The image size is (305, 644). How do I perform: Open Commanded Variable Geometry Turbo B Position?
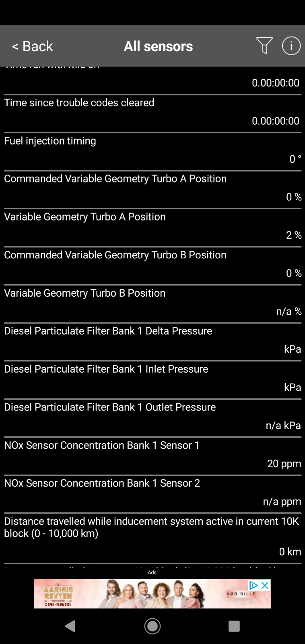(x=152, y=266)
